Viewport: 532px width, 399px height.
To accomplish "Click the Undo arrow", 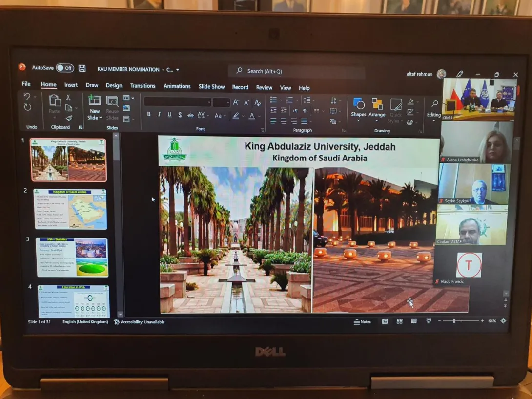I will coord(27,97).
